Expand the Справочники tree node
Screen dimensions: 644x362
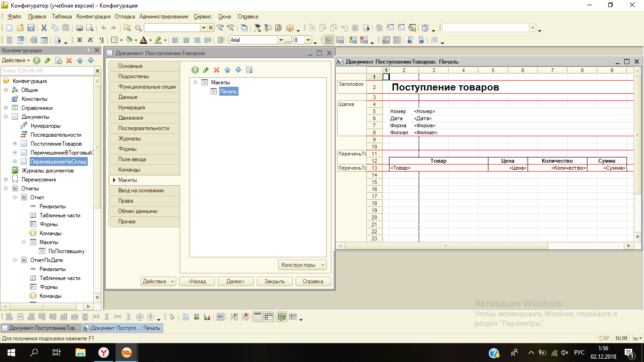pyautogui.click(x=6, y=108)
